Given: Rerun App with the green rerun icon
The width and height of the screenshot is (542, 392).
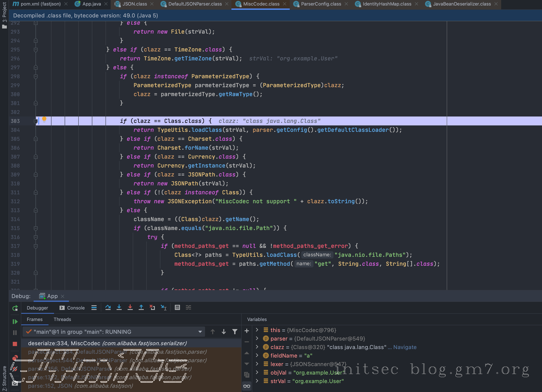Looking at the screenshot, I should click(x=15, y=308).
